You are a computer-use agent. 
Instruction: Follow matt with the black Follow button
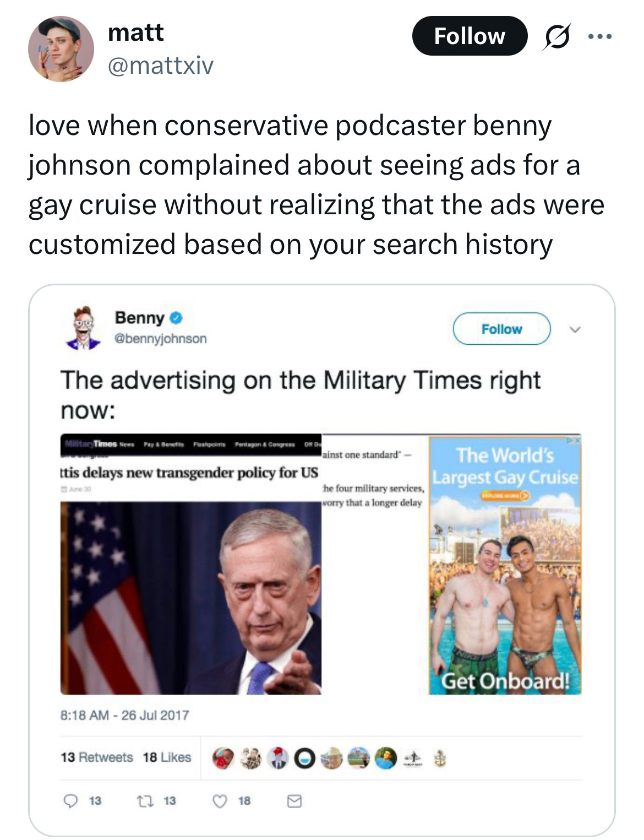(x=470, y=36)
